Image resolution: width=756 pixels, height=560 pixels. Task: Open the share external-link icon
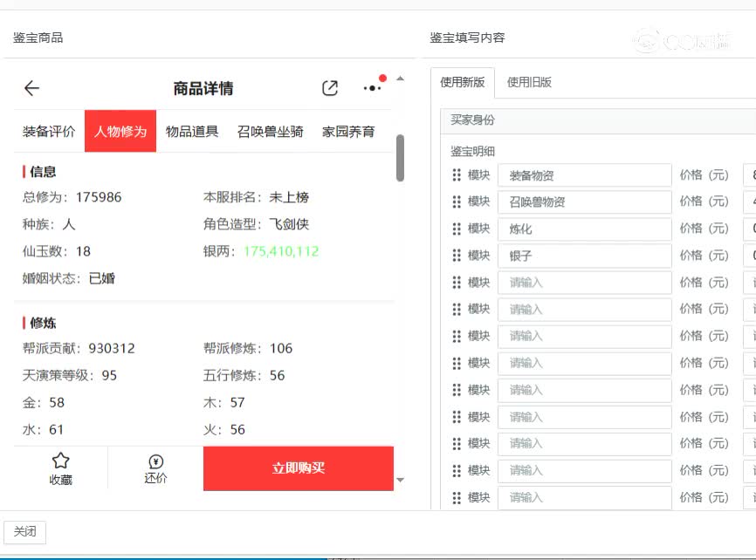pyautogui.click(x=329, y=88)
